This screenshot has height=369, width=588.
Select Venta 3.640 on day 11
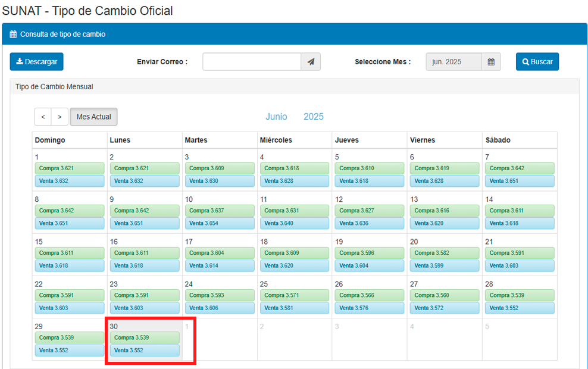click(x=295, y=223)
